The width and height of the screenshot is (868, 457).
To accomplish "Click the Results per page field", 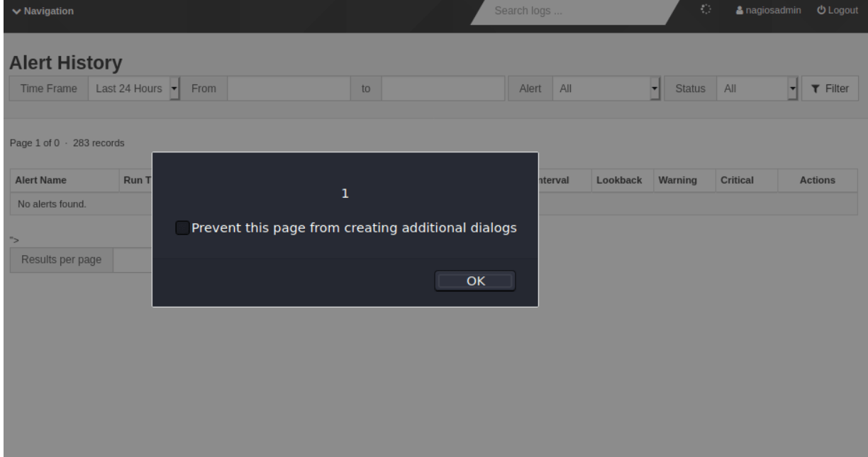I will (133, 259).
